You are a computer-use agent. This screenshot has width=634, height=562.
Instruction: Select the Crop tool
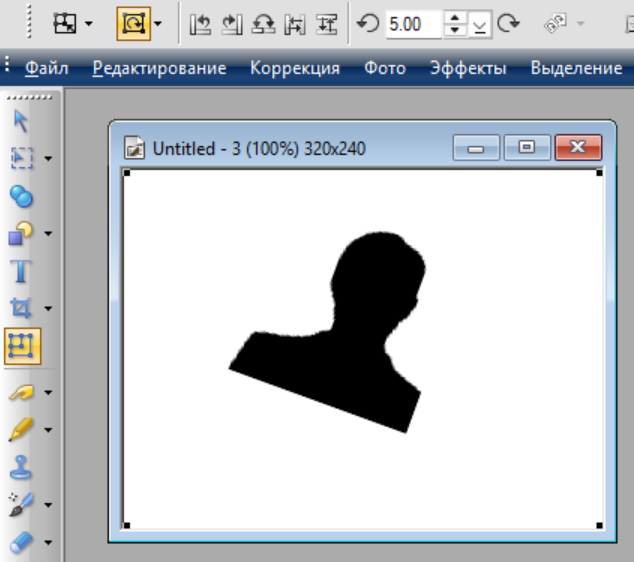pos(21,308)
